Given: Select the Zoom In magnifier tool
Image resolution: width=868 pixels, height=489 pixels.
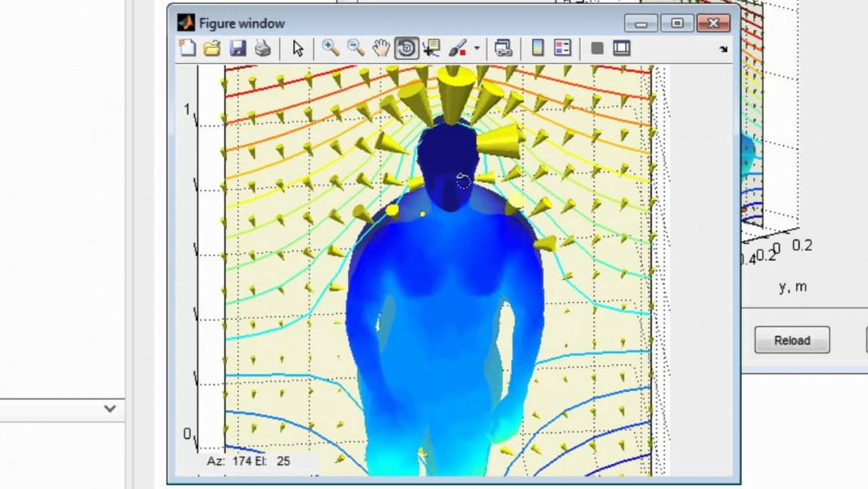Looking at the screenshot, I should [329, 48].
